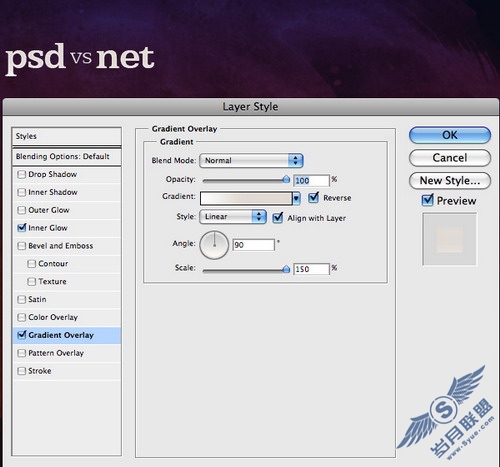Select the Inner Shadow row label

click(53, 192)
